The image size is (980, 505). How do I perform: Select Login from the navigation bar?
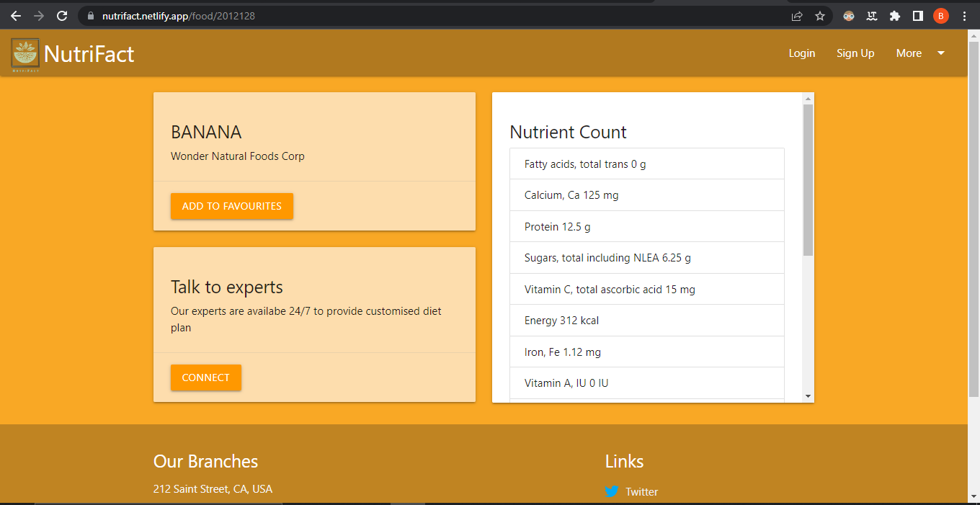pyautogui.click(x=801, y=53)
